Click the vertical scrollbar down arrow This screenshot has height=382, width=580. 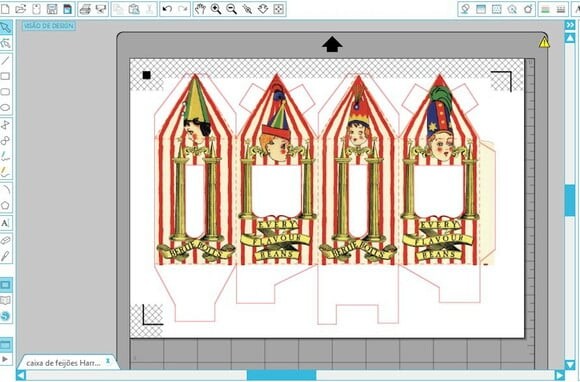[570, 365]
